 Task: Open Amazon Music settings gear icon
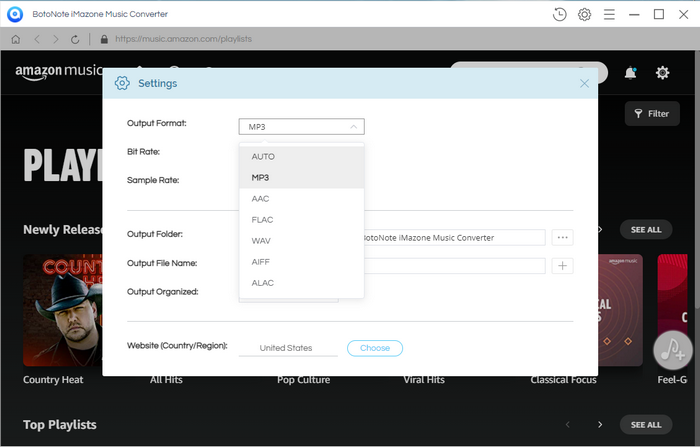(662, 72)
